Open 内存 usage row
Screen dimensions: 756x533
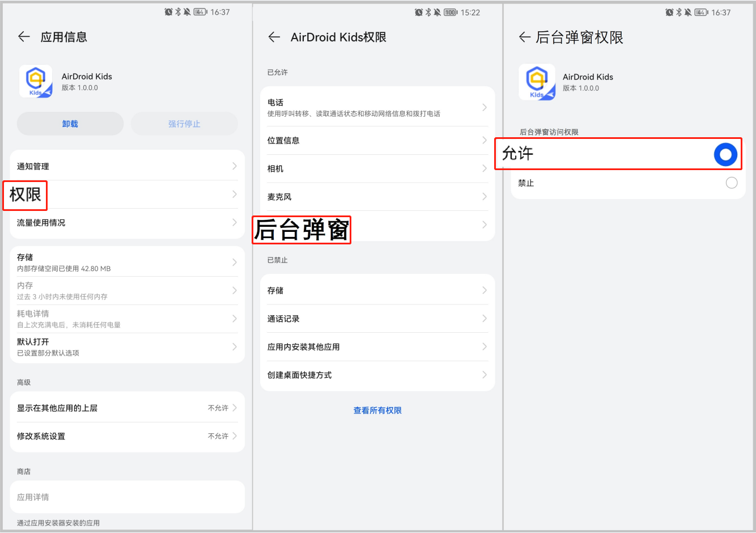coord(128,290)
